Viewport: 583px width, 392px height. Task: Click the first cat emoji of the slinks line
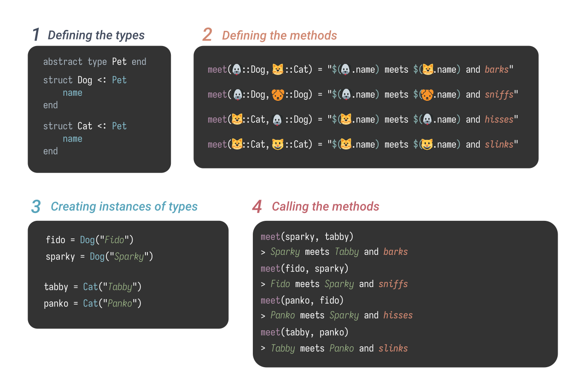pyautogui.click(x=237, y=144)
